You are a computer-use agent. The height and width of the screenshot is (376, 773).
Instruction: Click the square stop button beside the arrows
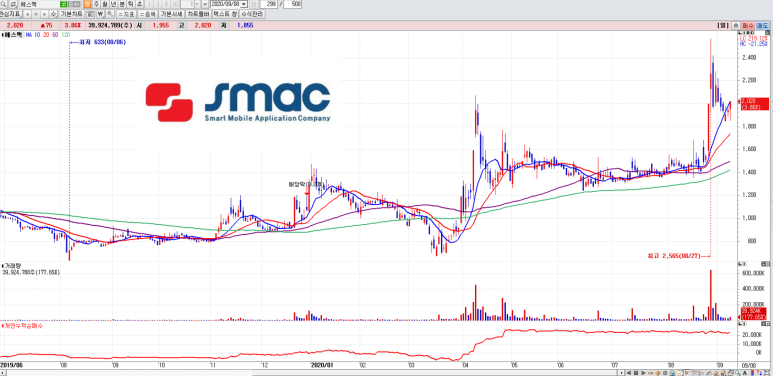[35, 14]
